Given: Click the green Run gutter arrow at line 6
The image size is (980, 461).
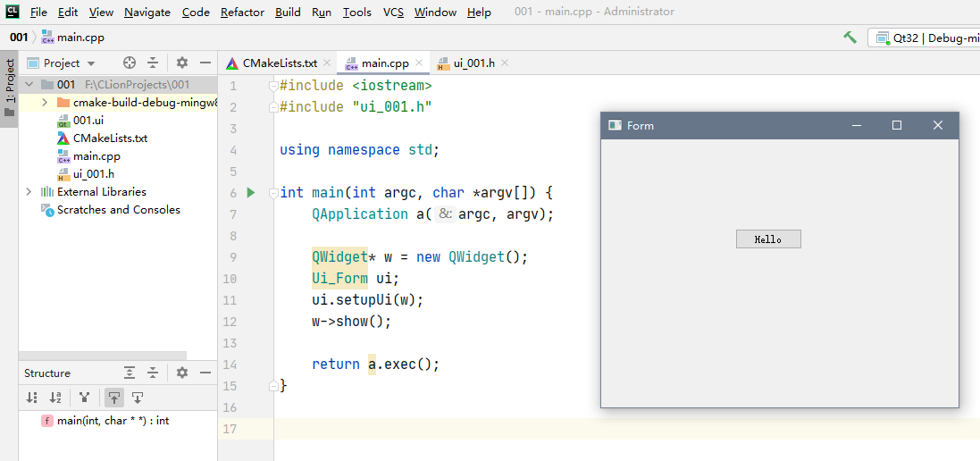Looking at the screenshot, I should click(x=251, y=192).
